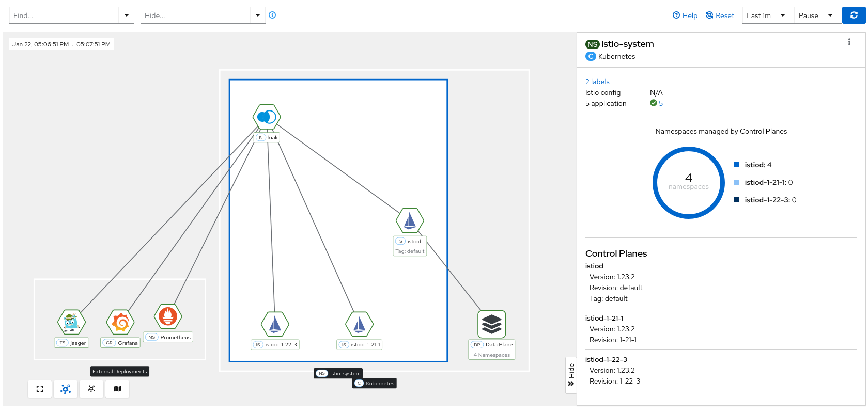Click inside the Hide... input field
Image resolution: width=868 pixels, height=413 pixels.
click(195, 15)
